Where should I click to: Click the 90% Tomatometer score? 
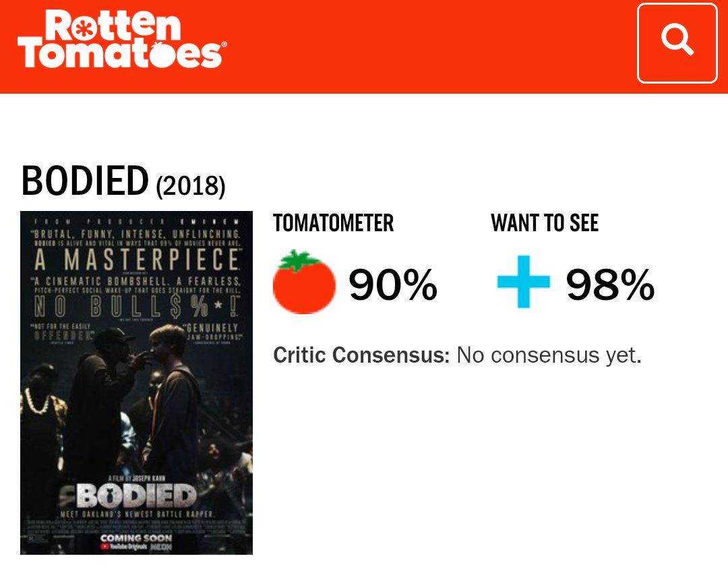click(393, 284)
